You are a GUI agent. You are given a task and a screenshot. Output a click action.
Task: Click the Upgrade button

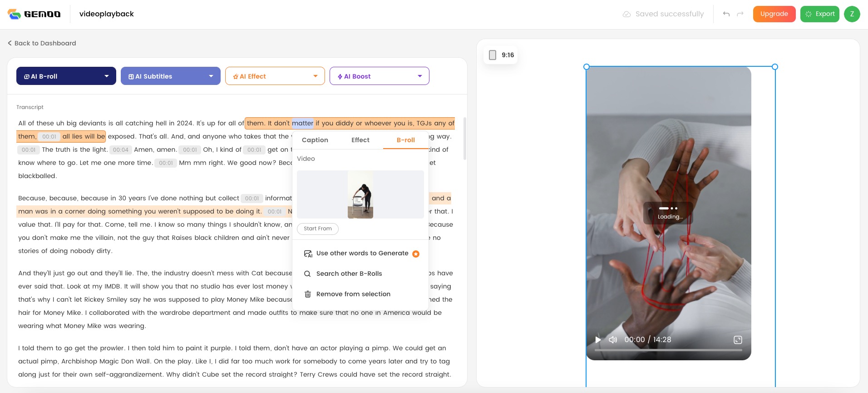774,14
